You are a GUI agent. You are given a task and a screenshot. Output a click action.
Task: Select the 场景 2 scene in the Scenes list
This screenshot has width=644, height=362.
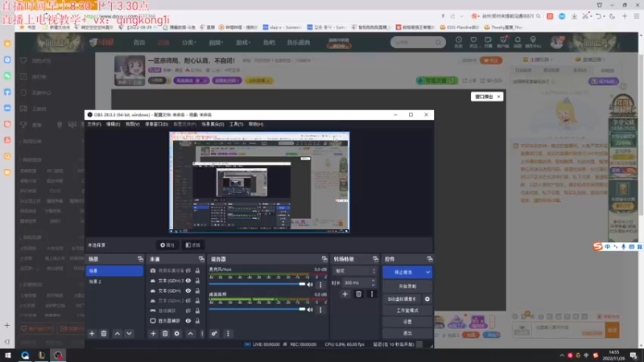114,282
